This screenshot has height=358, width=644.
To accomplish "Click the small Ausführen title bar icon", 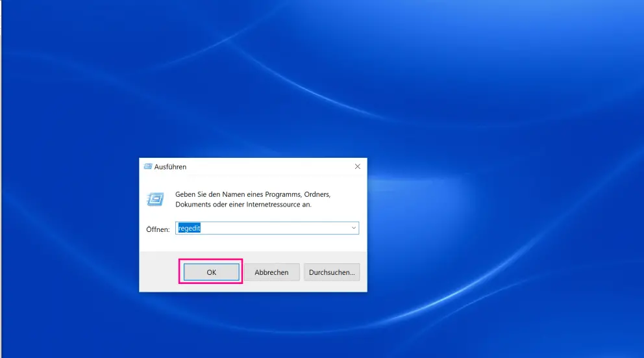I will [x=147, y=167].
